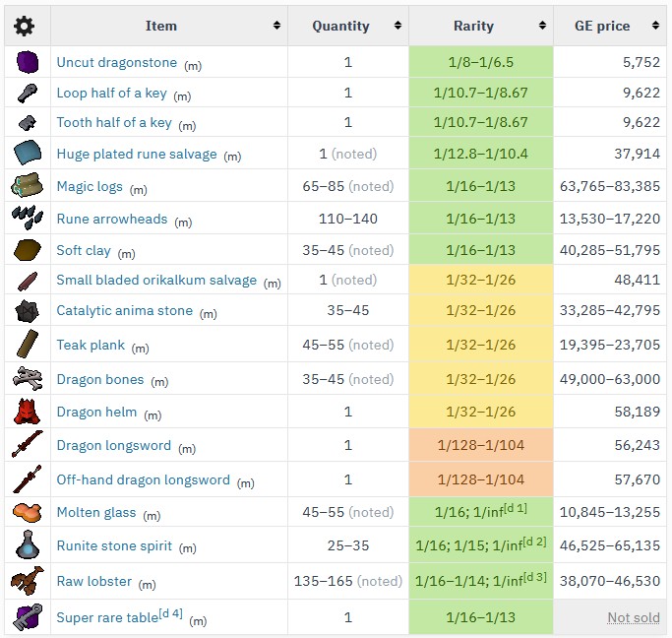Open the Dragon helm link
The height and width of the screenshot is (638, 672).
(x=96, y=412)
